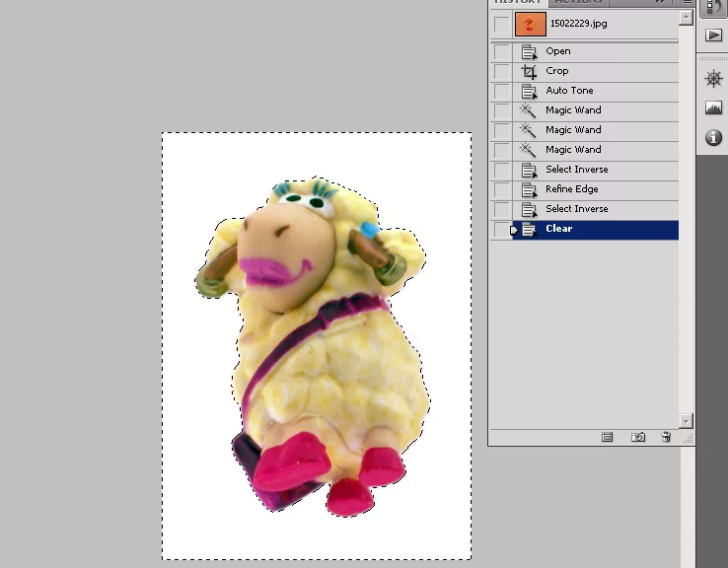Open the Histogram panel icon
The image size is (728, 568).
click(x=713, y=107)
